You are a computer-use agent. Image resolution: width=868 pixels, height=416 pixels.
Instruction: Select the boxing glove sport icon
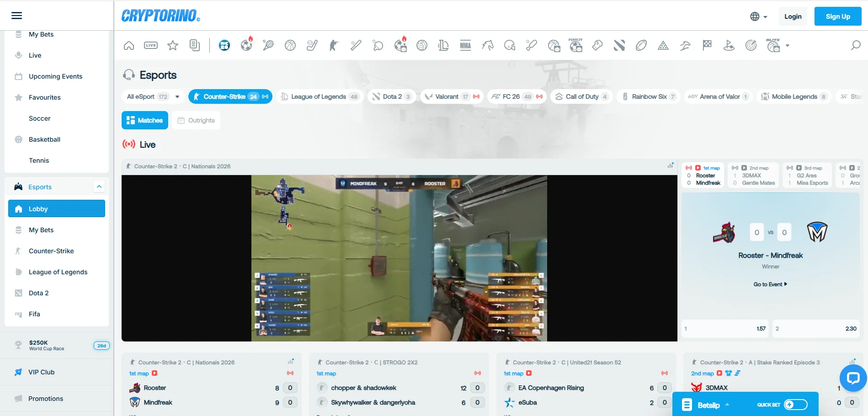pyautogui.click(x=597, y=45)
